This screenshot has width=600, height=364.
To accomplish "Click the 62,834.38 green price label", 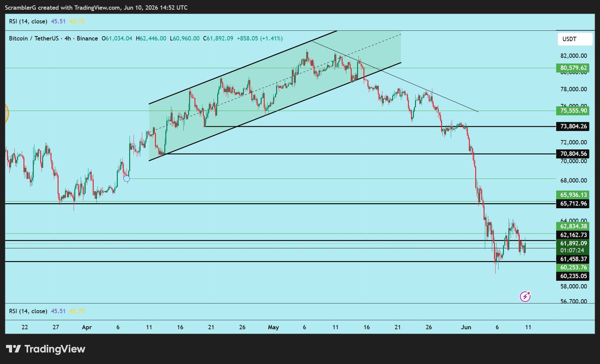I will (x=573, y=227).
